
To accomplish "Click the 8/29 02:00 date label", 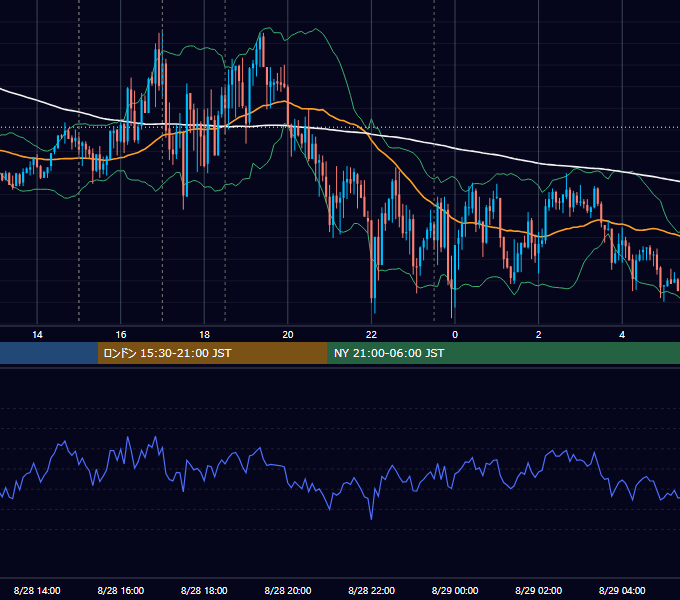I will coord(538,590).
